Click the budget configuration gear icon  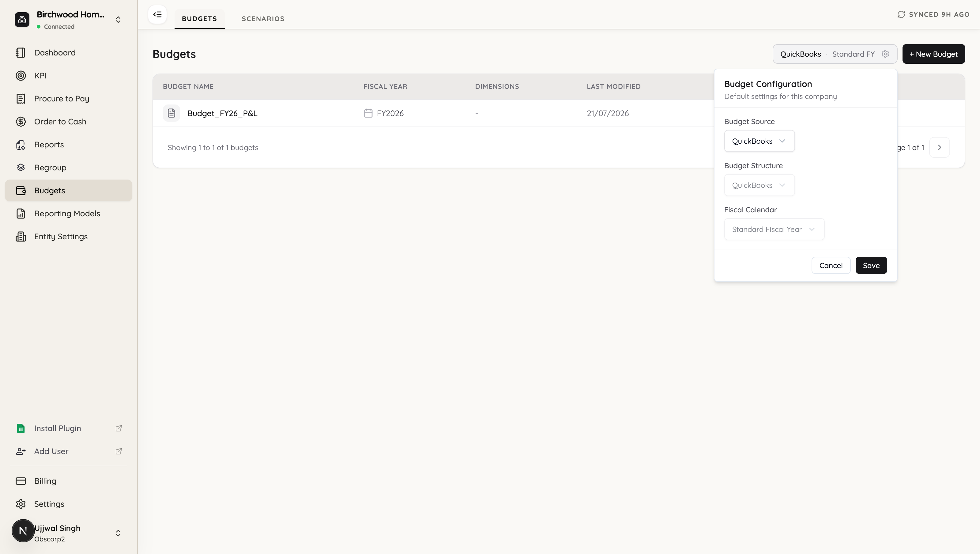(885, 54)
